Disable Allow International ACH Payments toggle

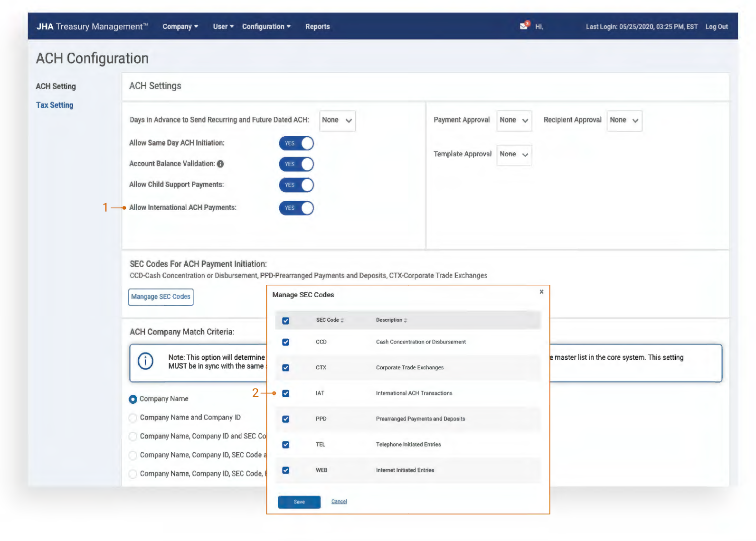296,208
